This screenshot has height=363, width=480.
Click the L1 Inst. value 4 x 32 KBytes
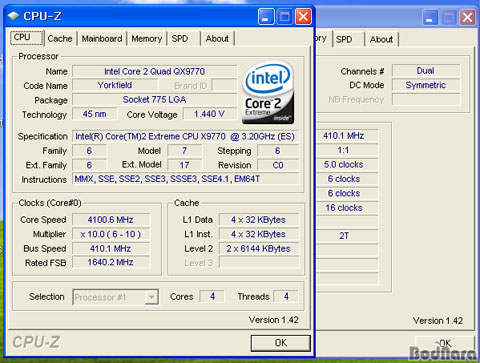coord(259,234)
